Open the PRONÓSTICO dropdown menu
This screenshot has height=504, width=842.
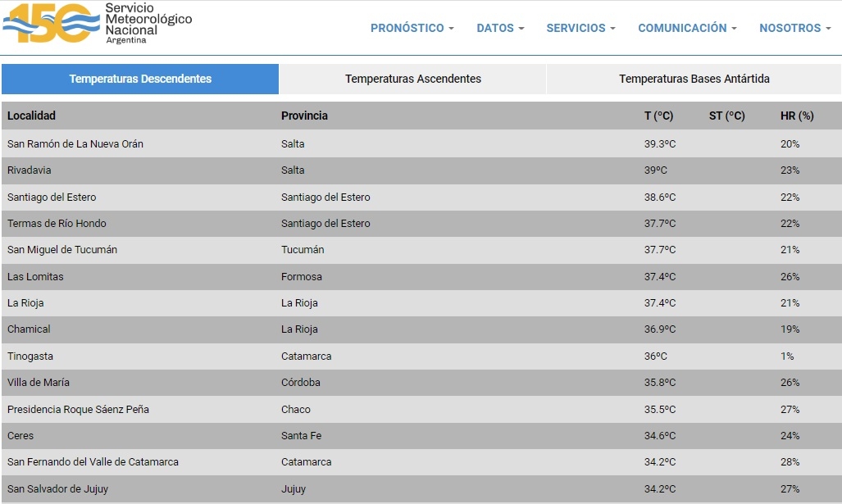coord(412,28)
